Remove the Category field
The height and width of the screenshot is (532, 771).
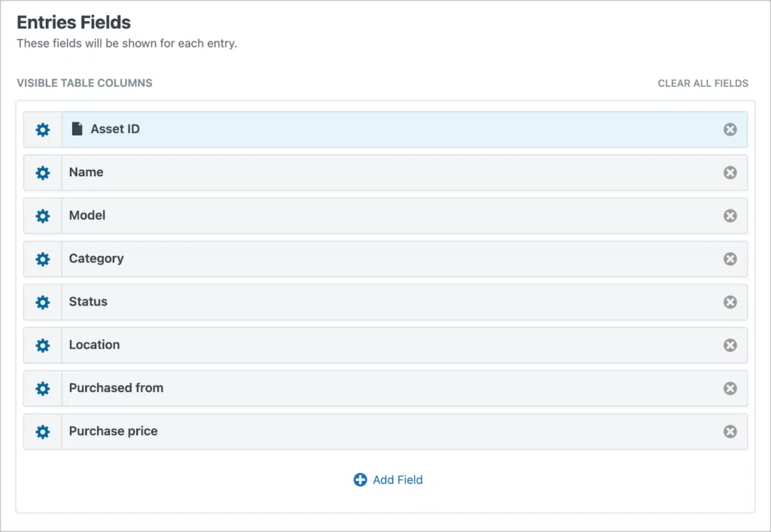(x=730, y=259)
